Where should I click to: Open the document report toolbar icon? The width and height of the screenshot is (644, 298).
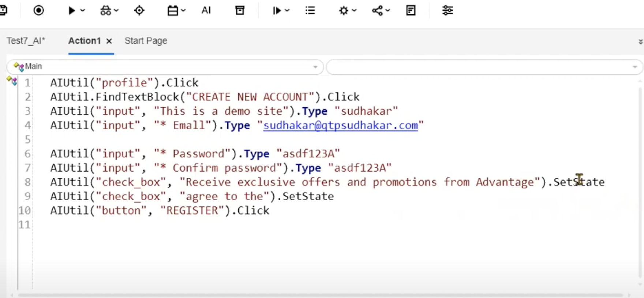(x=411, y=10)
